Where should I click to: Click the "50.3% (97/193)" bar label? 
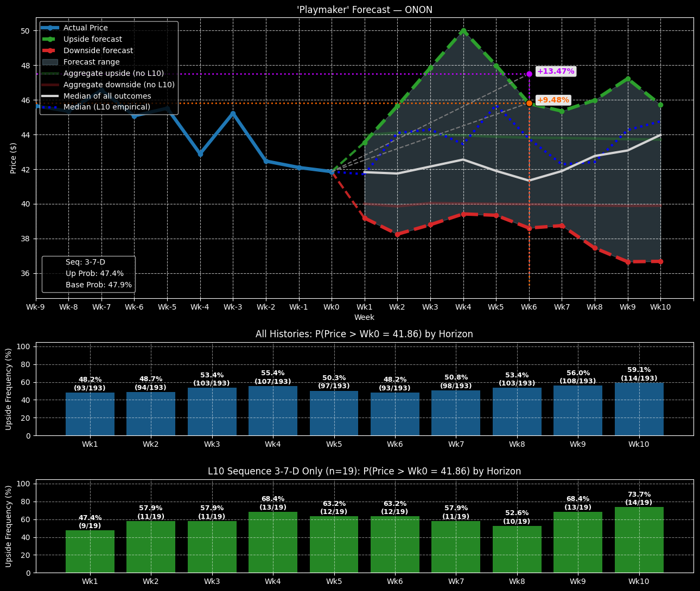[x=334, y=382]
